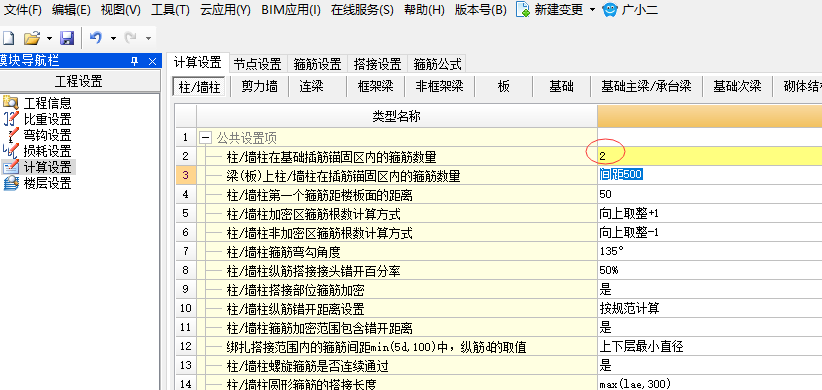Select the 框架梁 component button
The image size is (822, 390).
(x=375, y=86)
